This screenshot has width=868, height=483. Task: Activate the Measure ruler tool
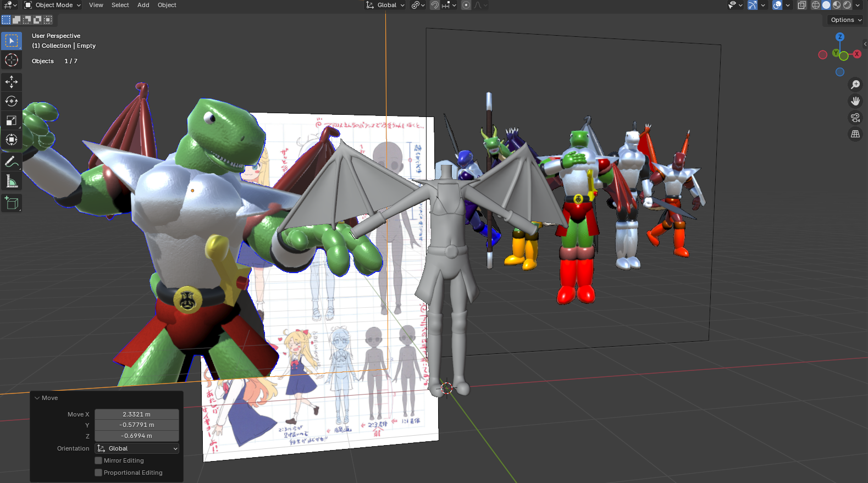[x=12, y=181]
